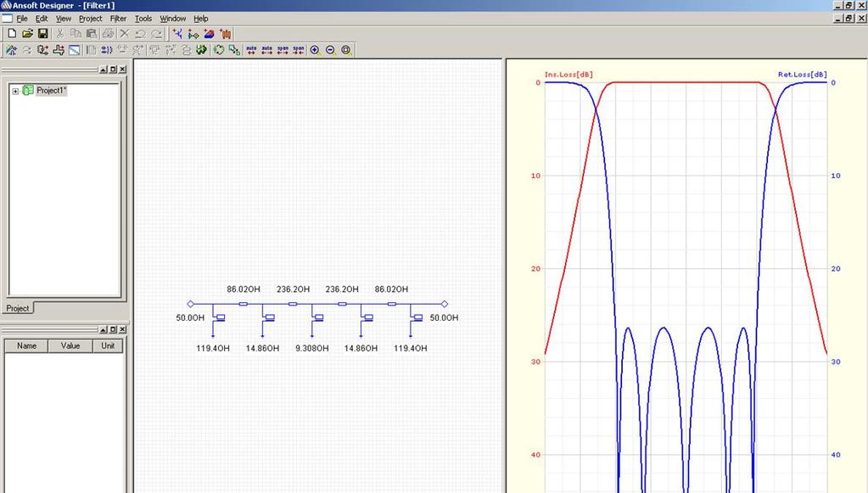Click the left input port diamond in schematic
Image resolution: width=868 pixels, height=493 pixels.
190,304
